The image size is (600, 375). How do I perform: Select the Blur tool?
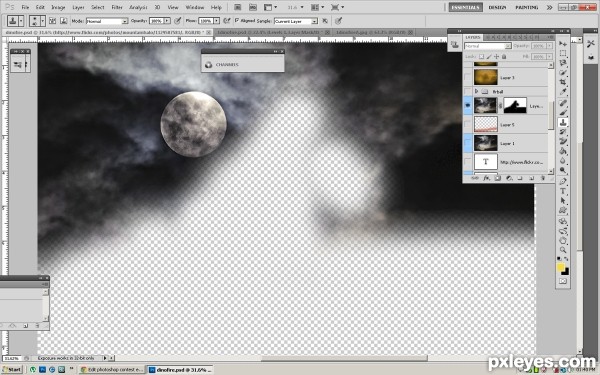pyautogui.click(x=562, y=161)
